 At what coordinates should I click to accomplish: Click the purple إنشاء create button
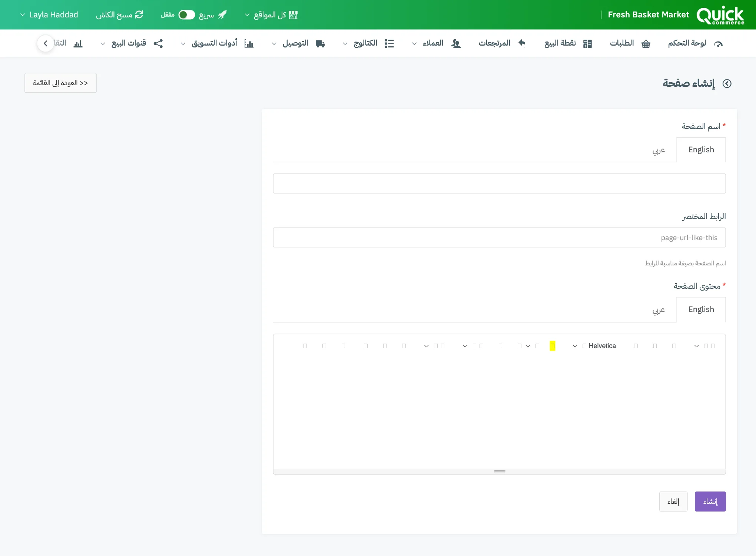pyautogui.click(x=710, y=502)
